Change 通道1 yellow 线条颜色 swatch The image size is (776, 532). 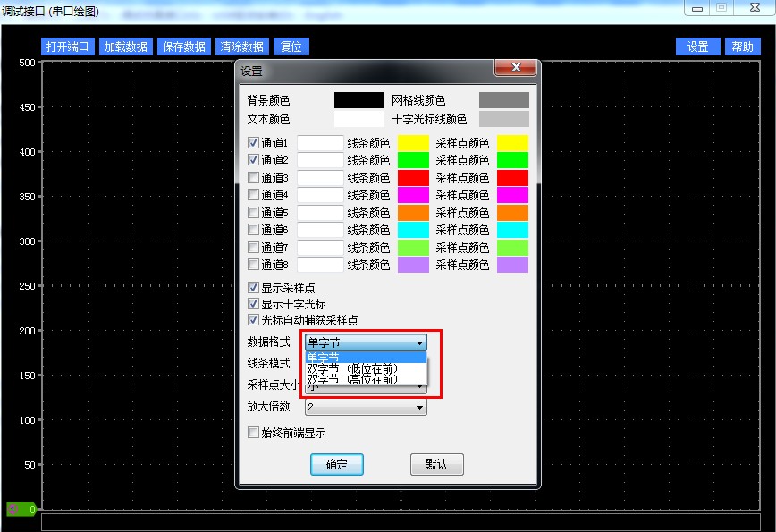coord(413,142)
